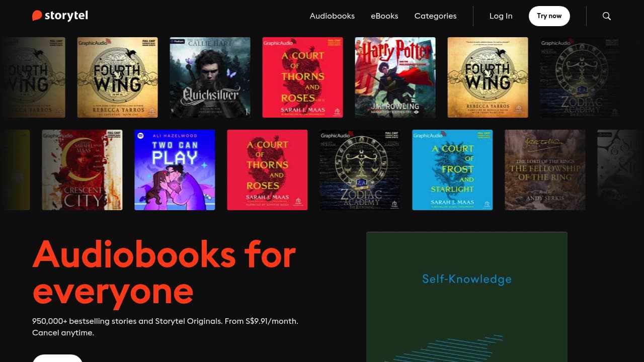Click the Log In link
Screen dimensions: 644x362
coord(501,16)
